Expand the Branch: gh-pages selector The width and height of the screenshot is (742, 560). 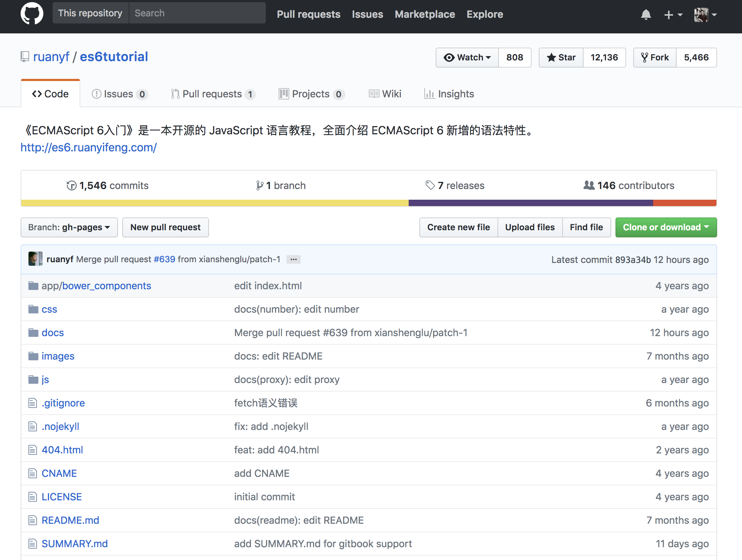(x=69, y=227)
